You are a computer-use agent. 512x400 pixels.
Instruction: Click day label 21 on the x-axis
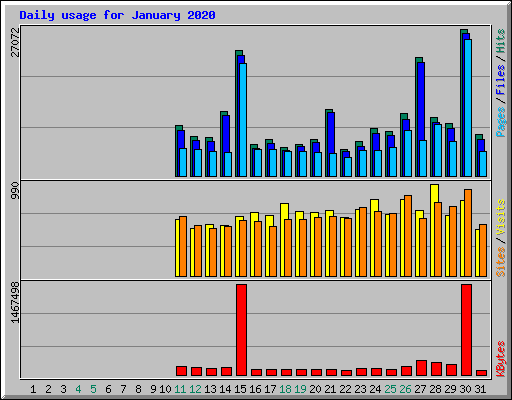click(330, 389)
